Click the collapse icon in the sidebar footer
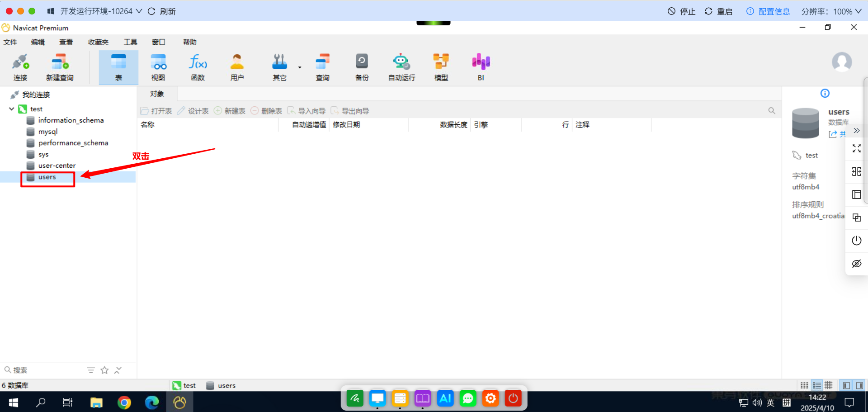Viewport: 868px width, 412px height. (x=118, y=370)
